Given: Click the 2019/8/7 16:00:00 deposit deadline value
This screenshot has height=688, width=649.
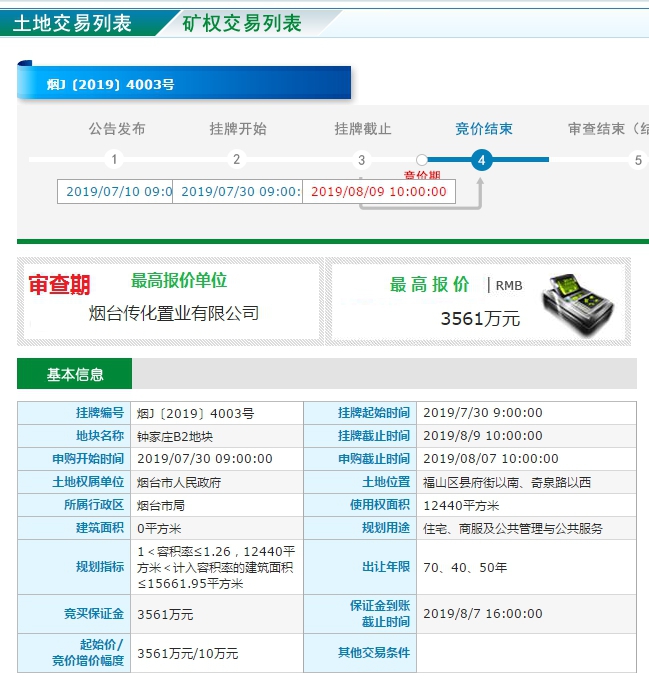Looking at the screenshot, I should coord(483,613).
